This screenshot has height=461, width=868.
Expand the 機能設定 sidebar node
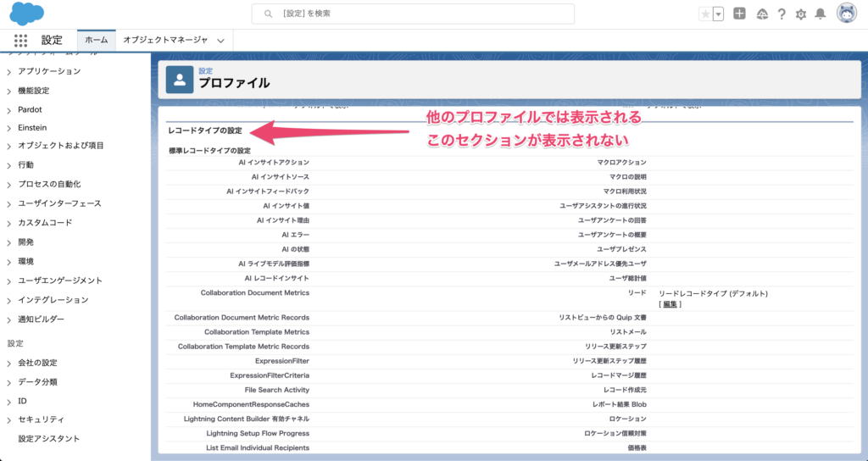pos(8,92)
